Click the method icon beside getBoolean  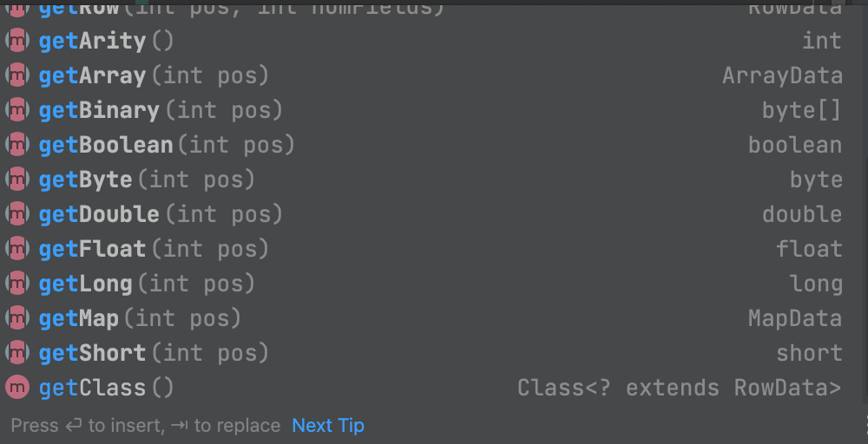point(17,145)
